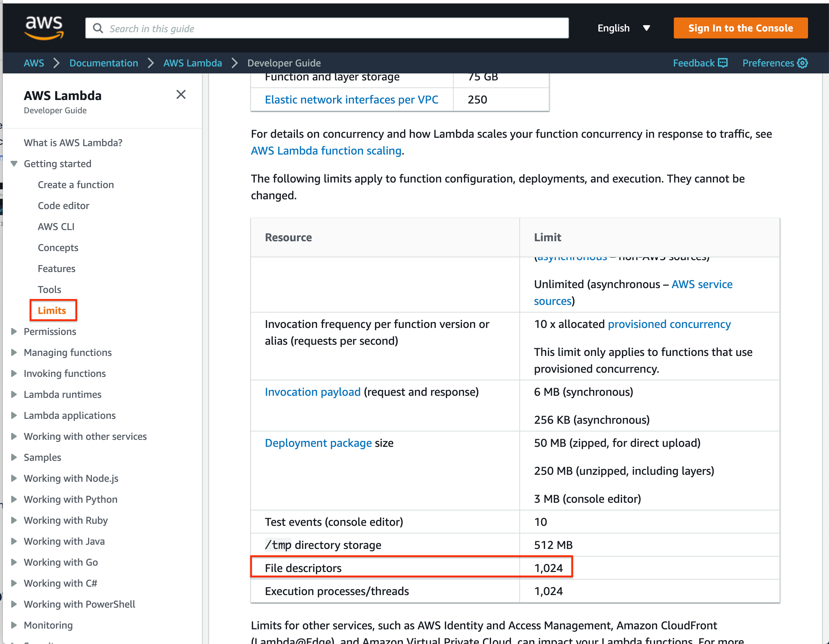Expand the Monitoring section
The height and width of the screenshot is (644, 829).
[14, 625]
